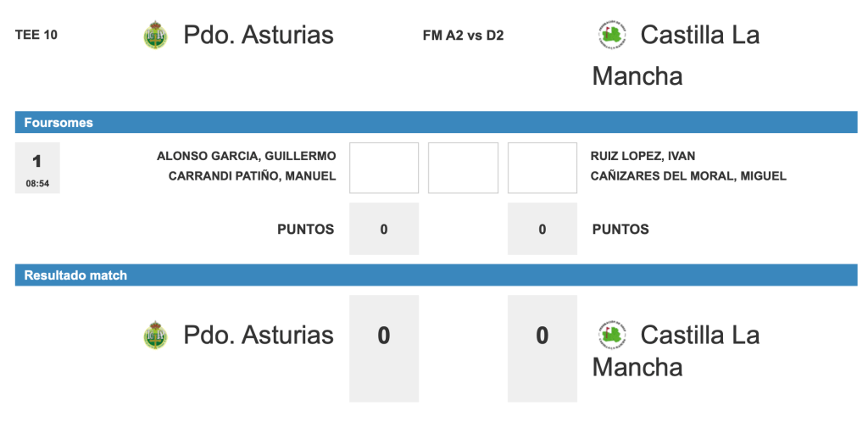Open player RUIZ LOPEZ, IVAN

pos(643,156)
